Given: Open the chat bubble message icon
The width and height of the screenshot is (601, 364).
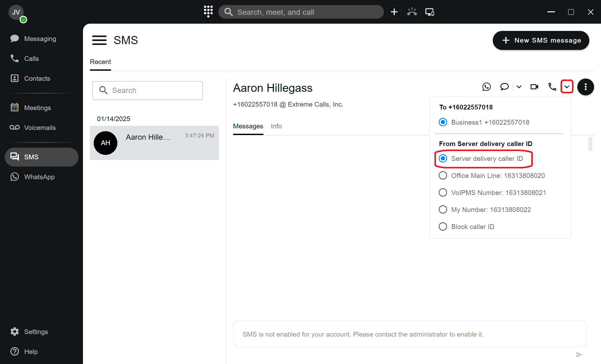Looking at the screenshot, I should (x=504, y=87).
